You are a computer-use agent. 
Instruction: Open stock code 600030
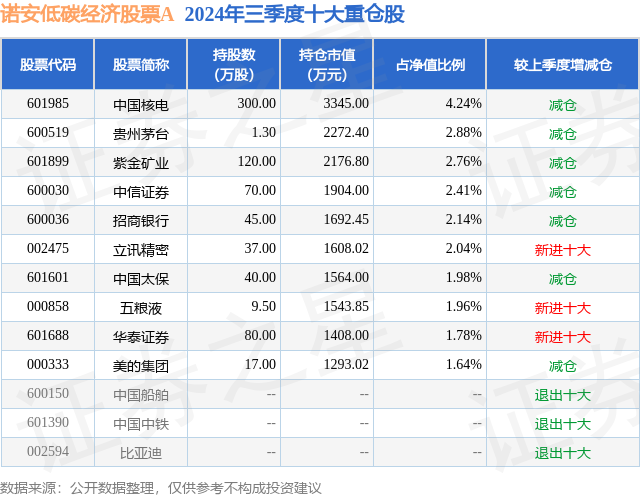pos(48,191)
